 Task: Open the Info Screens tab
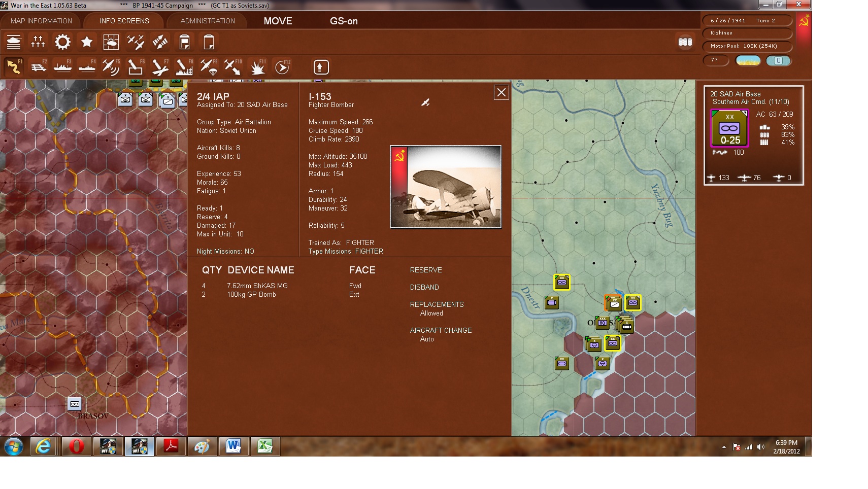pyautogui.click(x=124, y=21)
